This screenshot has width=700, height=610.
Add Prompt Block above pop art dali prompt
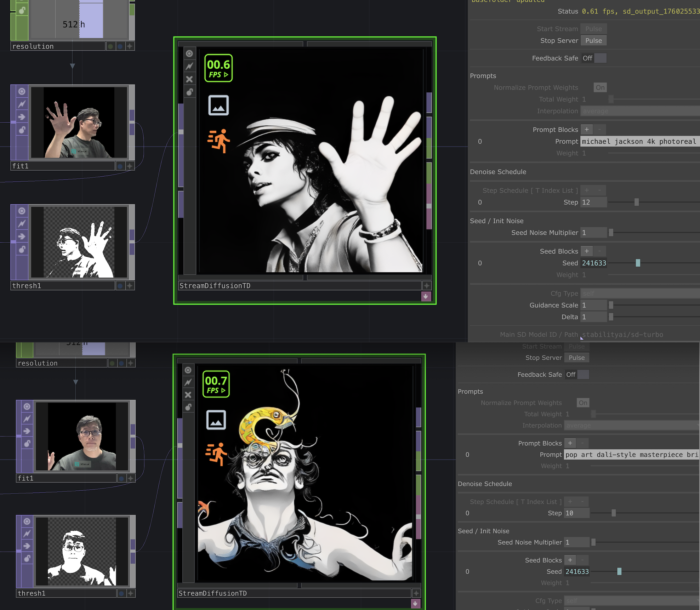pos(570,443)
